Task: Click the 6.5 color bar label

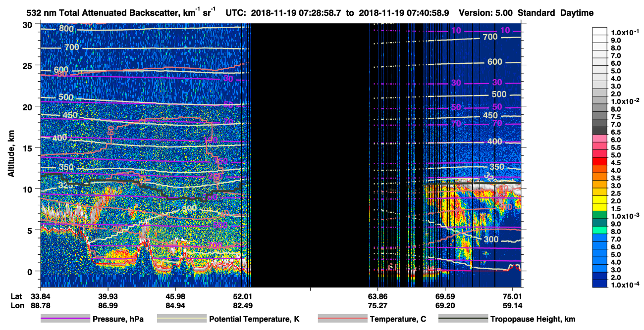Action: pos(616,133)
